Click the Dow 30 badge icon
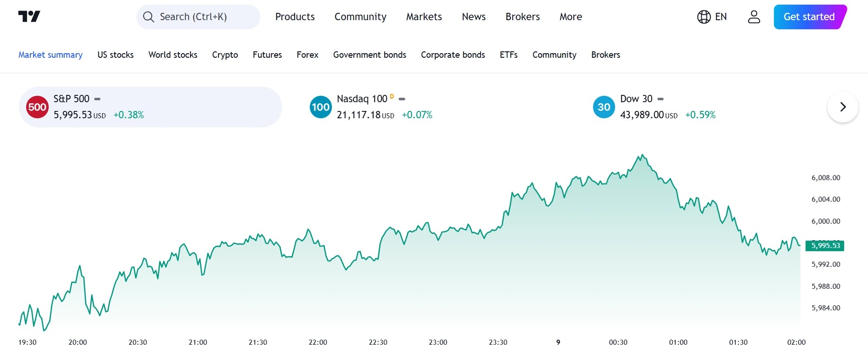 pyautogui.click(x=604, y=107)
